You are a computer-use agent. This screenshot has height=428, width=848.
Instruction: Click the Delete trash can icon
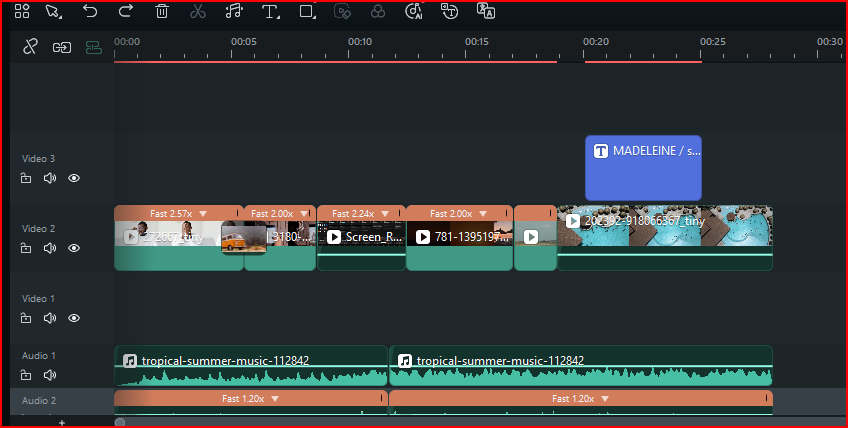pos(162,11)
